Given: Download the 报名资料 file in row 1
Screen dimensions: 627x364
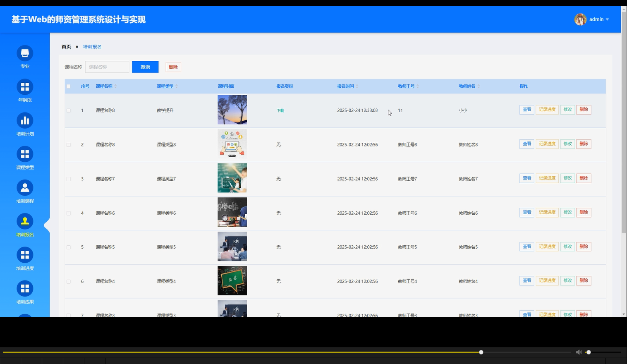Looking at the screenshot, I should pyautogui.click(x=280, y=110).
